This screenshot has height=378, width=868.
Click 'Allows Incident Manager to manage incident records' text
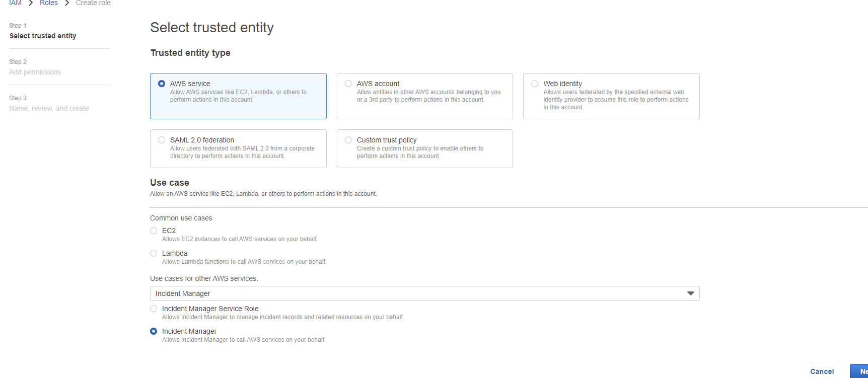coord(283,317)
